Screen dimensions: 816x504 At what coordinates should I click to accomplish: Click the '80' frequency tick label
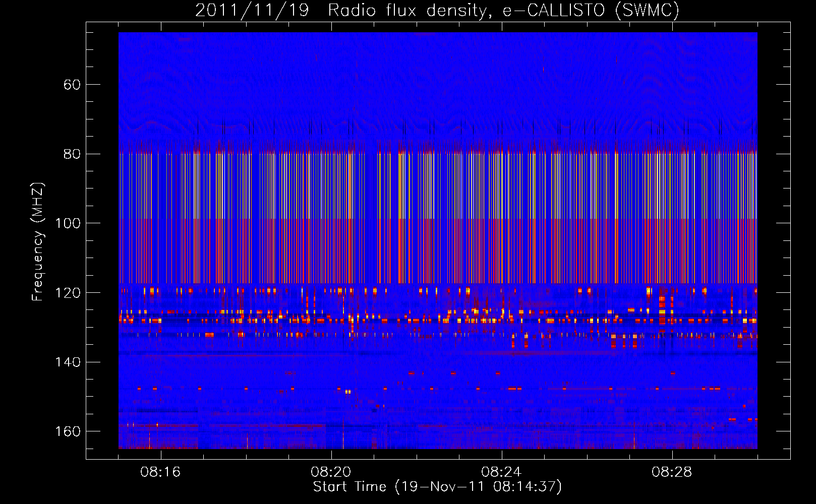pos(72,154)
